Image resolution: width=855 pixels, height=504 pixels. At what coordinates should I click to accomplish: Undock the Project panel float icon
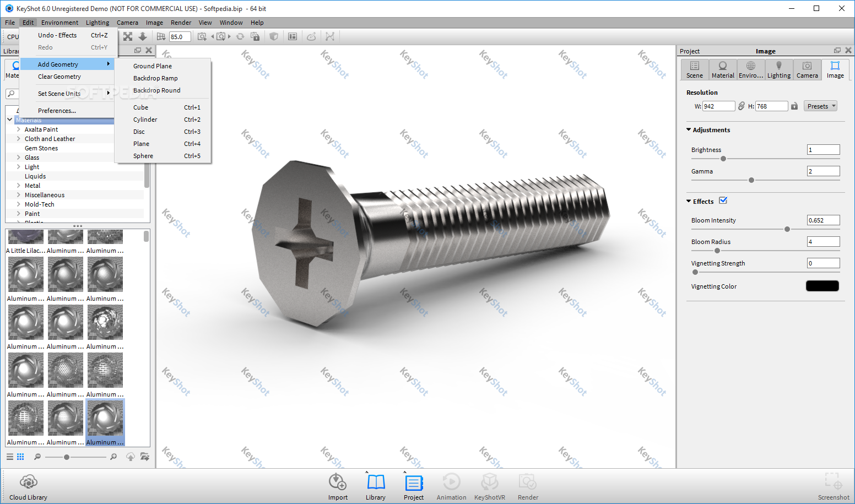point(837,50)
